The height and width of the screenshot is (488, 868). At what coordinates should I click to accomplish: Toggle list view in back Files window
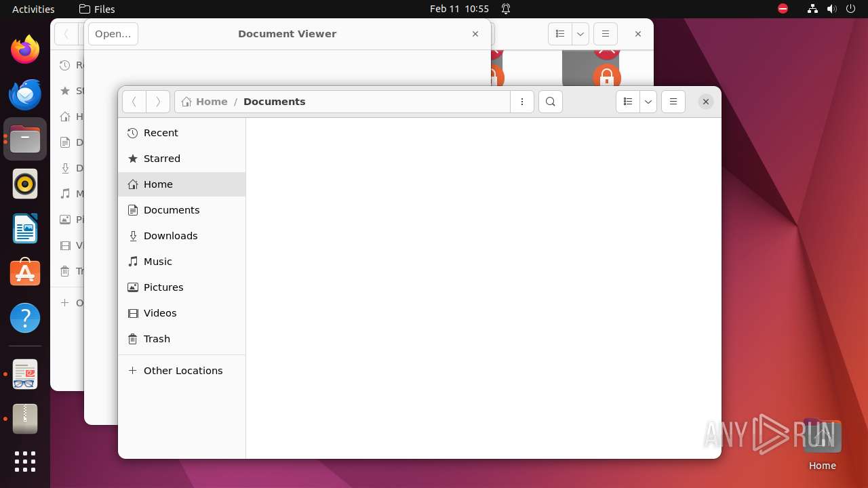click(x=560, y=34)
